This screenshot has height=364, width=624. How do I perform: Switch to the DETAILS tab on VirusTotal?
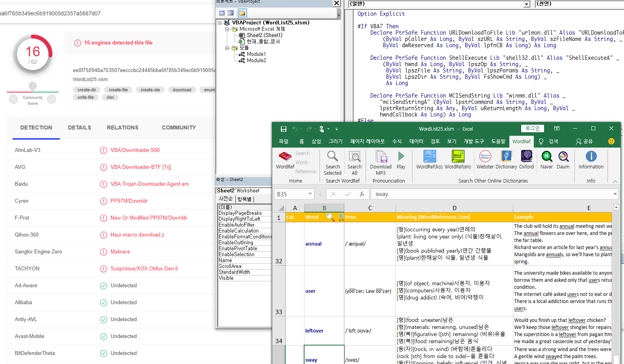[80, 127]
